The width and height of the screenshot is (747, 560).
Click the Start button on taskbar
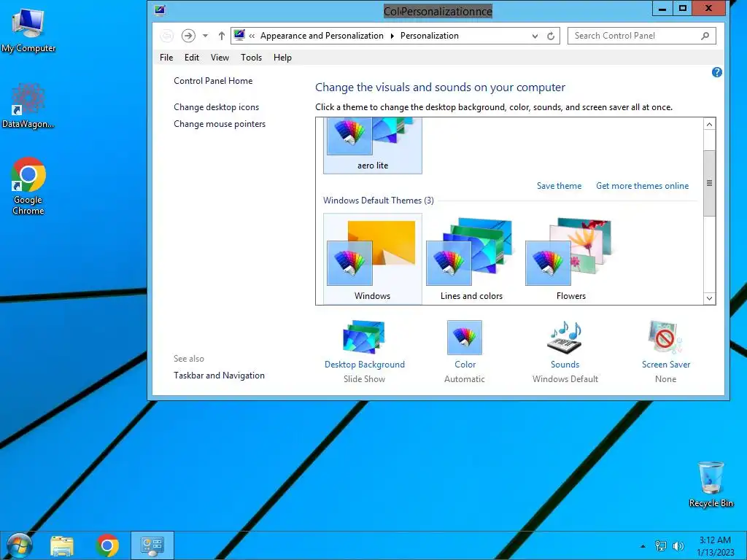point(19,545)
